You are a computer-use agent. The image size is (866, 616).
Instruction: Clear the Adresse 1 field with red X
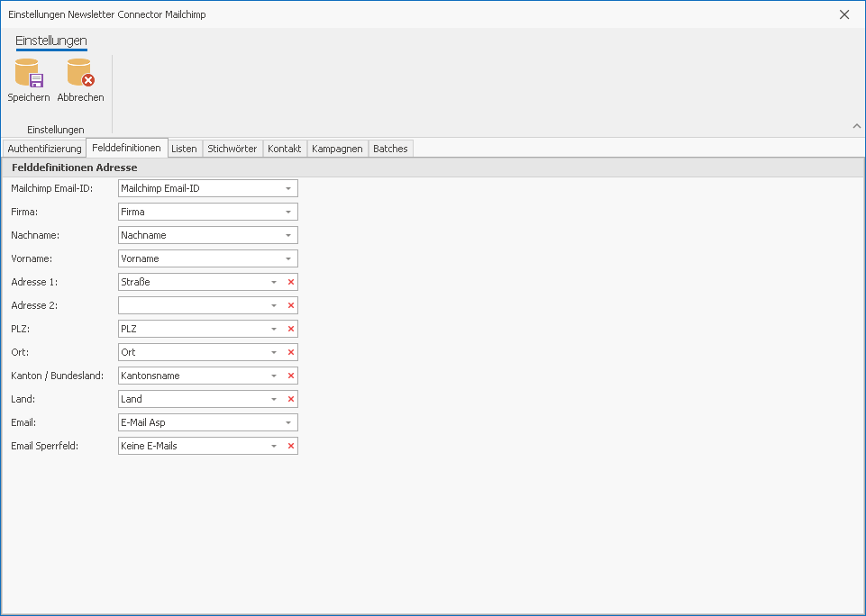[x=290, y=282]
